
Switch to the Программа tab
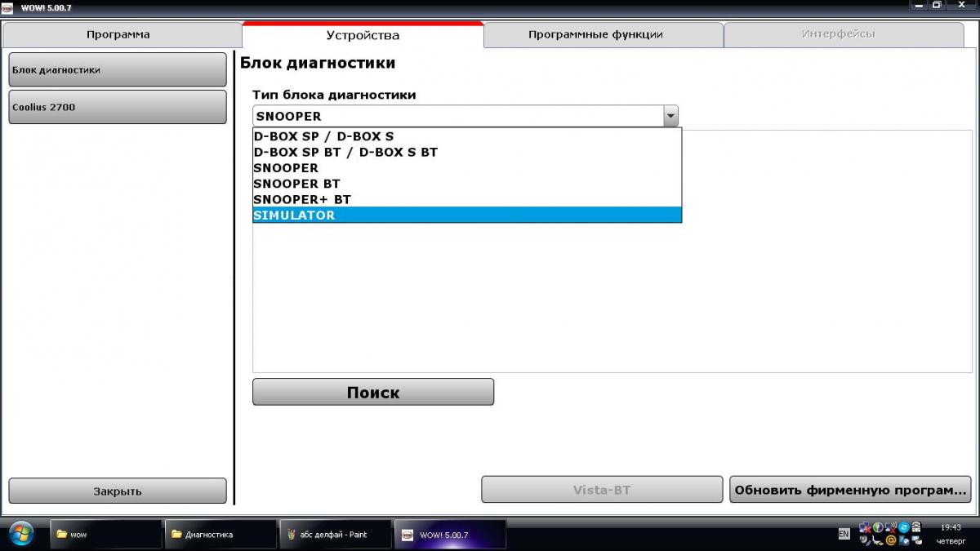122,34
